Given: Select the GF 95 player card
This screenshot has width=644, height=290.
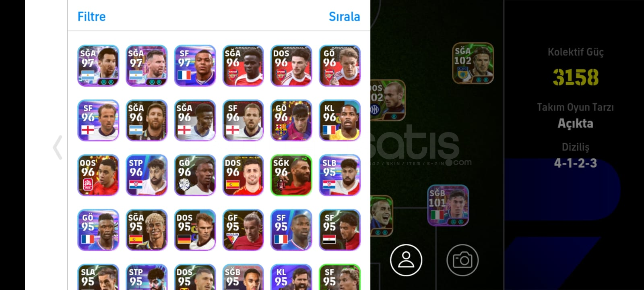Looking at the screenshot, I should coord(243,230).
